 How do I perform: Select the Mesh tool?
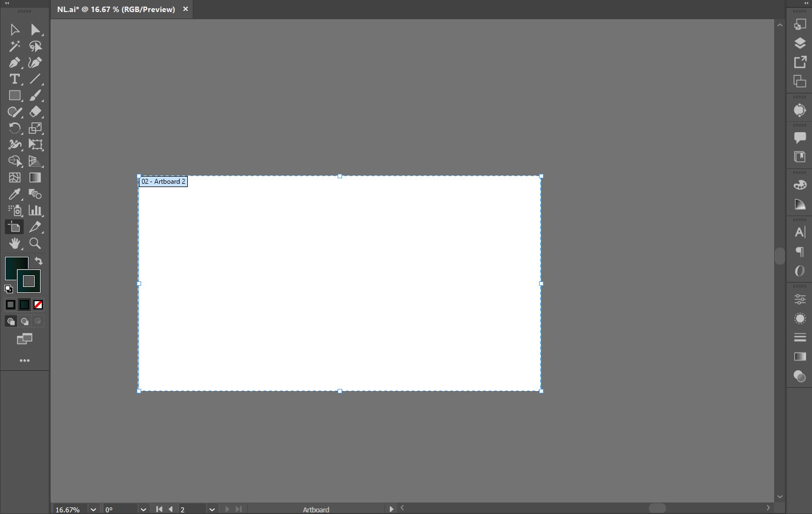coord(15,178)
